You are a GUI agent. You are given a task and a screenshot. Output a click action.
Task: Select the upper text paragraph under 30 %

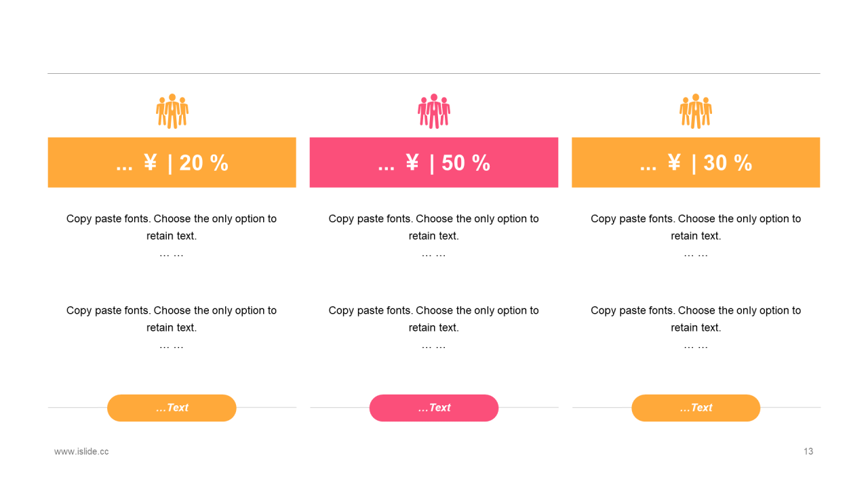point(696,228)
